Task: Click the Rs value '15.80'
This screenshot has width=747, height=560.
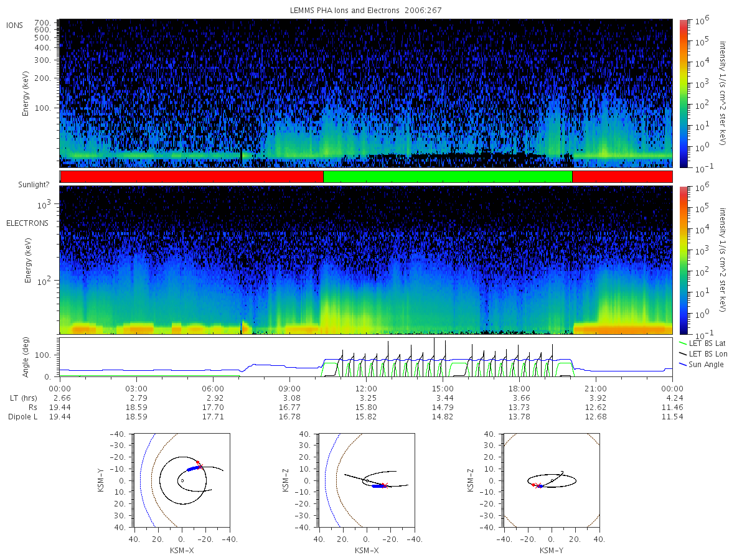Action: coord(366,407)
